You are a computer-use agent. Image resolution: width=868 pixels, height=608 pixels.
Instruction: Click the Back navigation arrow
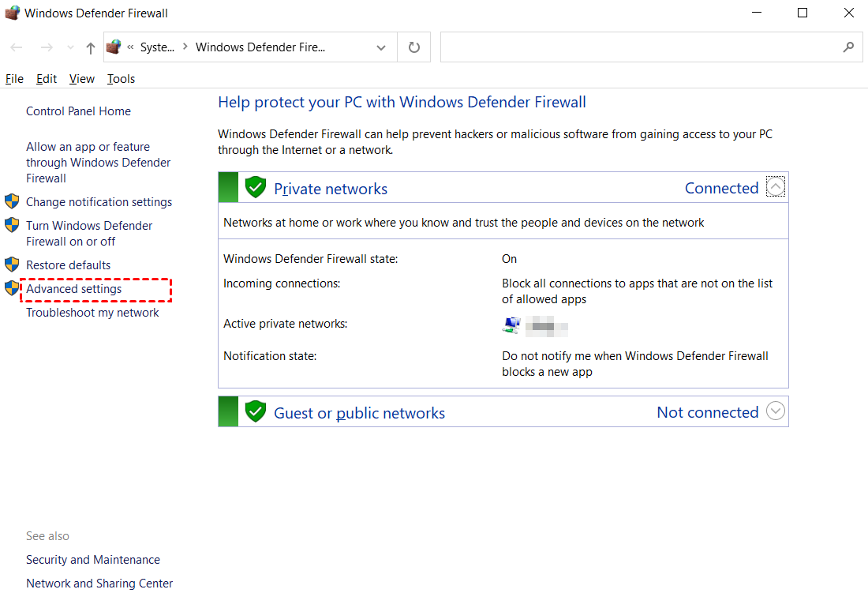(17, 47)
